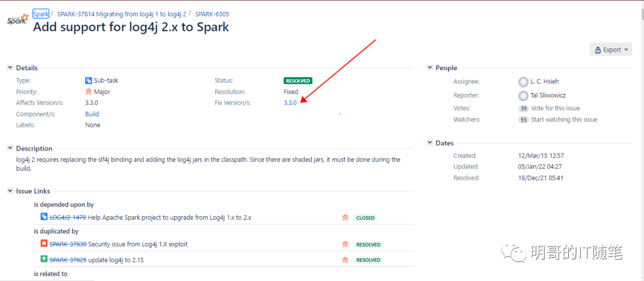The image size is (644, 281).
Task: Click Vote for this issue
Action: point(555,108)
